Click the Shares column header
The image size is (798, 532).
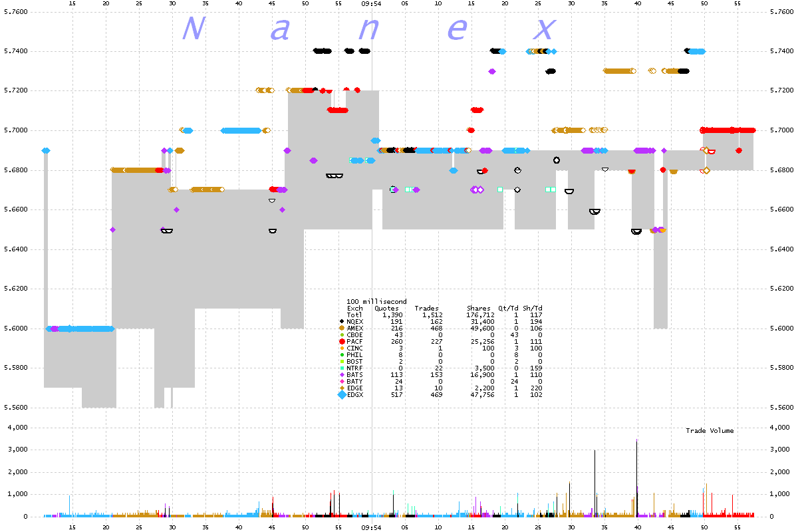pyautogui.click(x=478, y=308)
